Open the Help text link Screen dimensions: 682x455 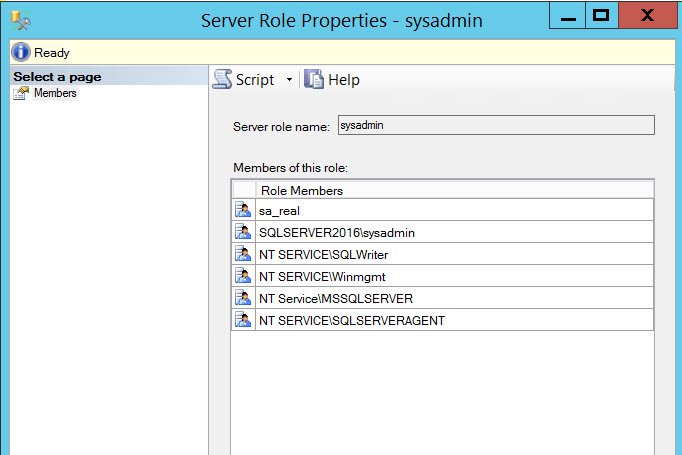(344, 80)
